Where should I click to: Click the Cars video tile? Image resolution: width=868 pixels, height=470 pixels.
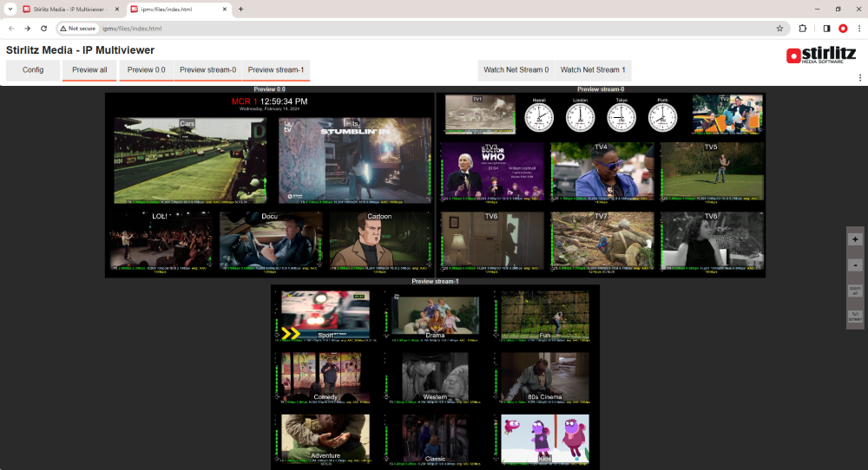[x=190, y=160]
